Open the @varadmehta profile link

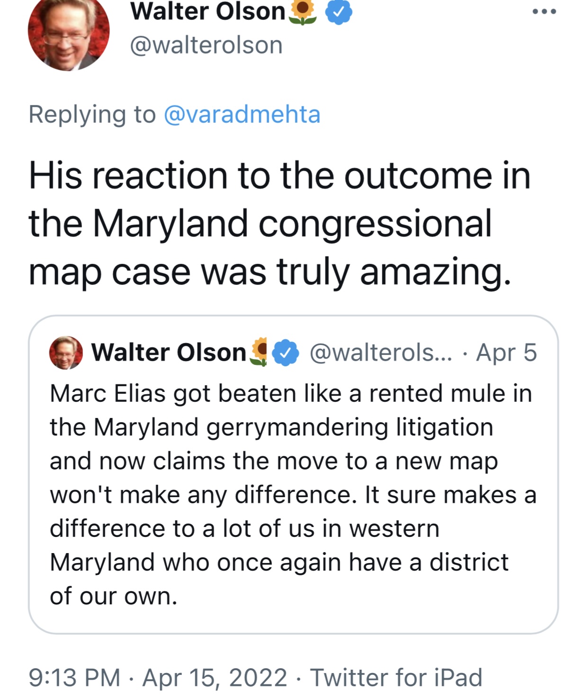[x=242, y=115]
